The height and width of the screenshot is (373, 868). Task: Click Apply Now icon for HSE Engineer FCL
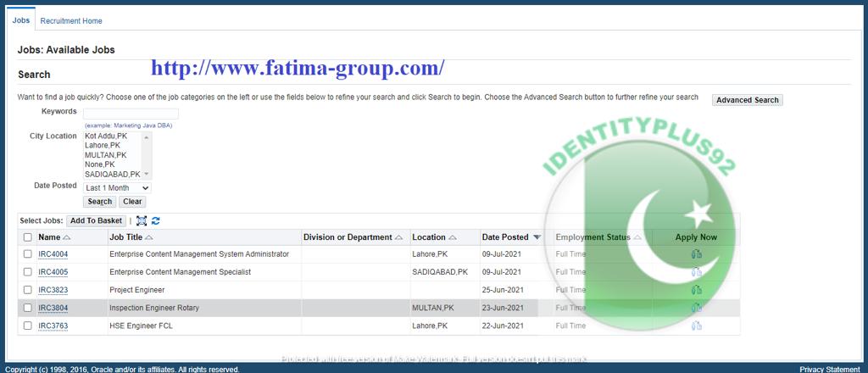[x=696, y=326]
